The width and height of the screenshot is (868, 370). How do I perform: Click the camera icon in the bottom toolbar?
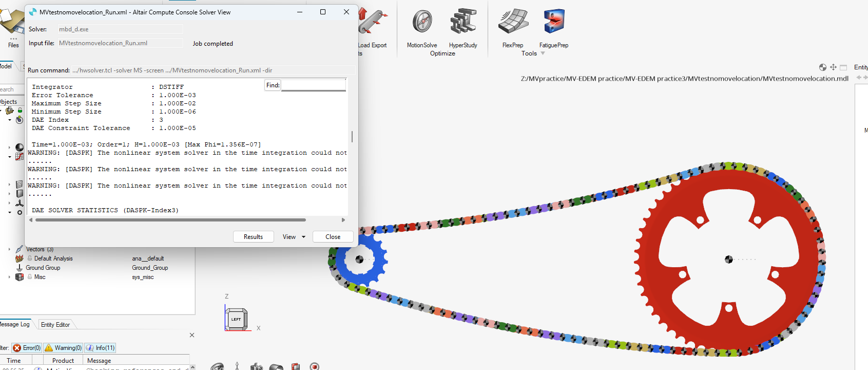[x=257, y=366]
